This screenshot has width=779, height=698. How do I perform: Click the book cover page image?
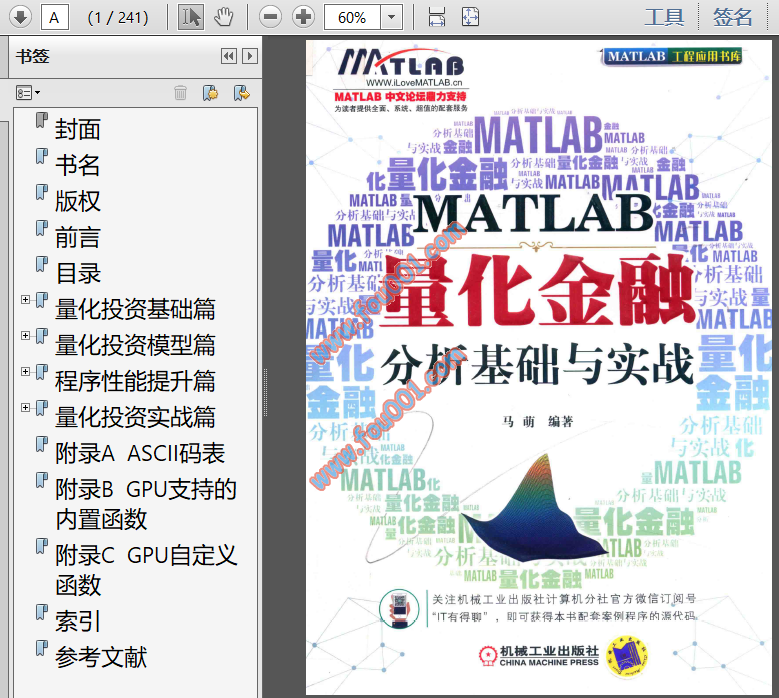[539, 368]
